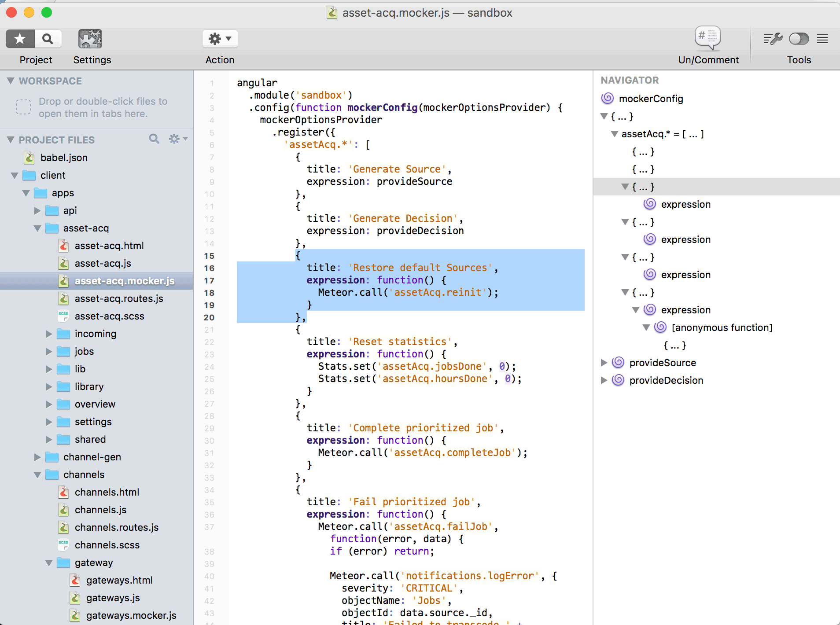Select the settings folder in tree
The width and height of the screenshot is (840, 625).
pyautogui.click(x=93, y=422)
